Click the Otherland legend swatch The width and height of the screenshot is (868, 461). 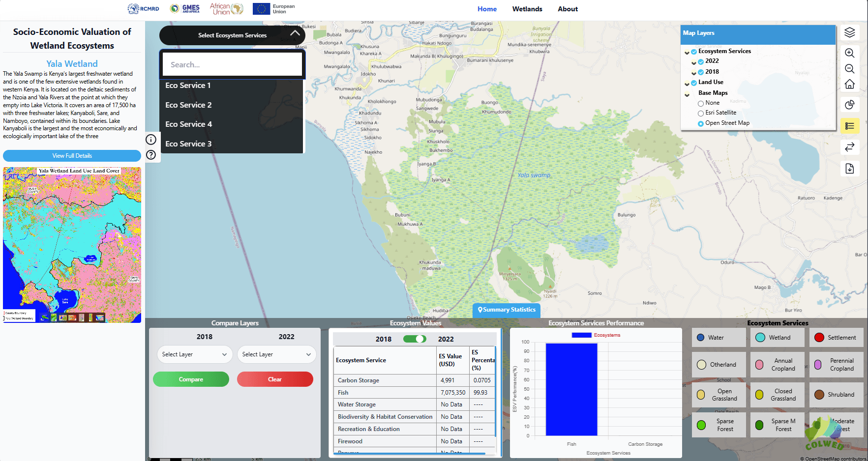coord(702,365)
